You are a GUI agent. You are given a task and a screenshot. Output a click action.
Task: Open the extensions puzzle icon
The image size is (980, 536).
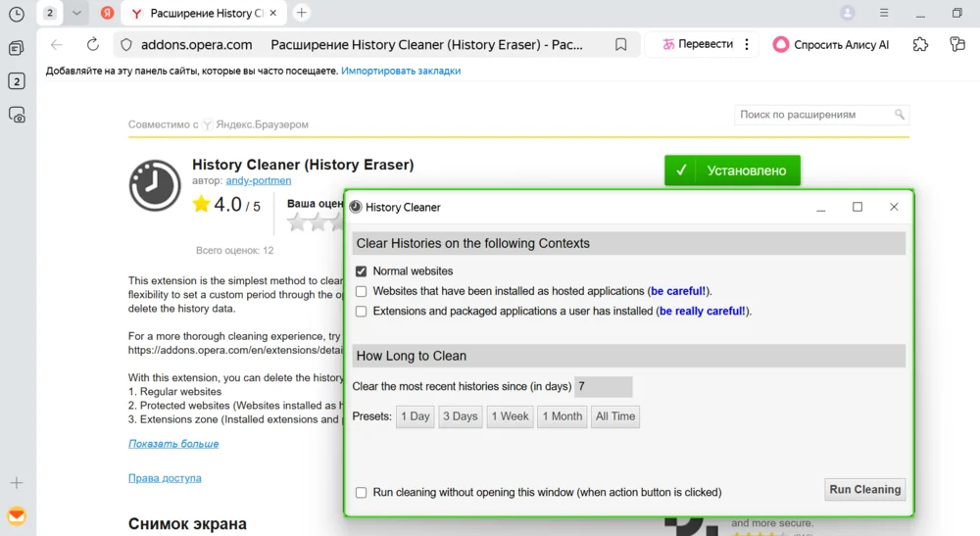(920, 44)
